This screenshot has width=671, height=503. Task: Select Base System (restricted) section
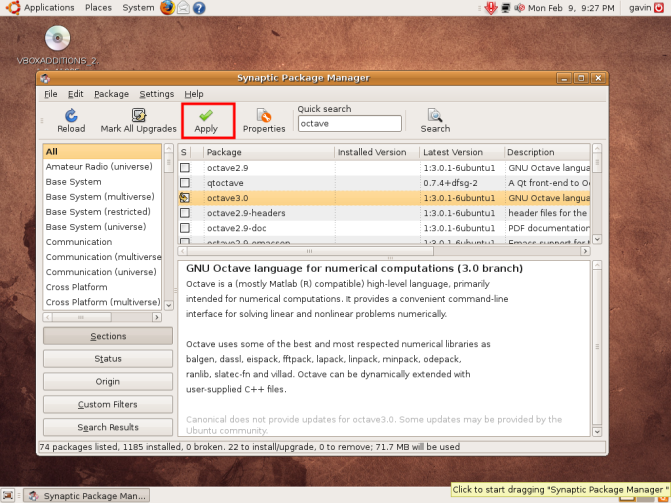pyautogui.click(x=102, y=212)
